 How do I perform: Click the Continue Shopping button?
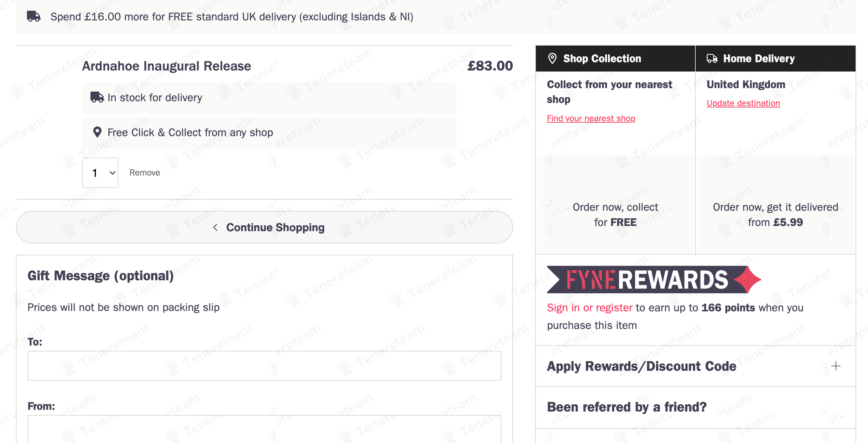[264, 227]
